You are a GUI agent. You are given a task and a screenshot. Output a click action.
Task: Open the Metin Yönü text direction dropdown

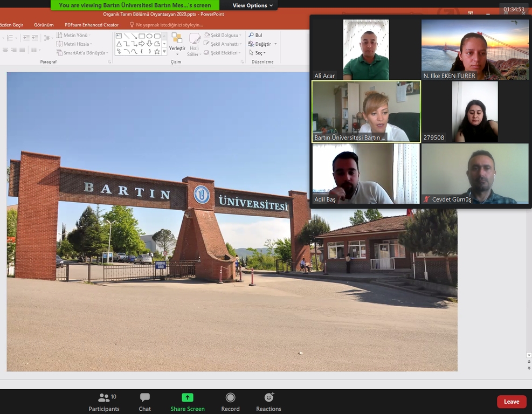click(x=74, y=35)
